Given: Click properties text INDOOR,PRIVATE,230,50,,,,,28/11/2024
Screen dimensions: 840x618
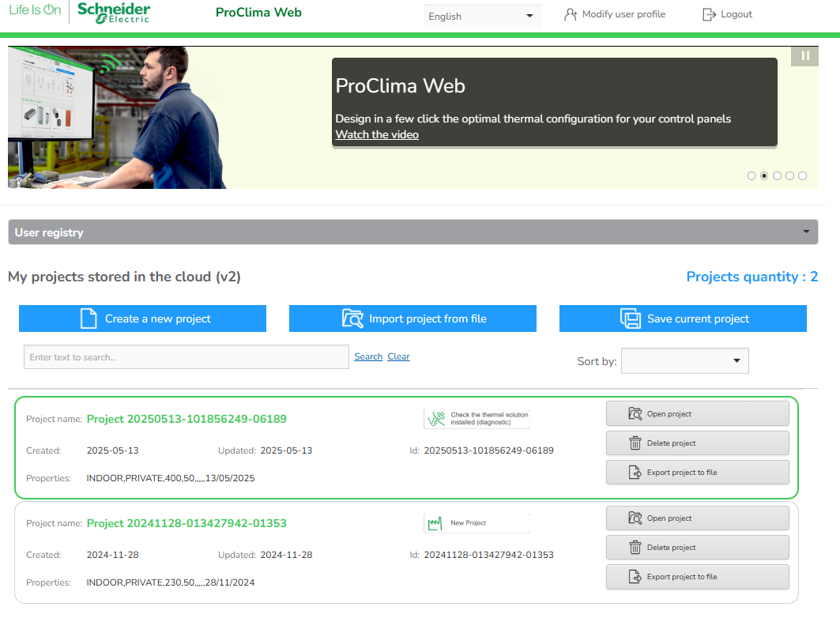Looking at the screenshot, I should 171,582.
